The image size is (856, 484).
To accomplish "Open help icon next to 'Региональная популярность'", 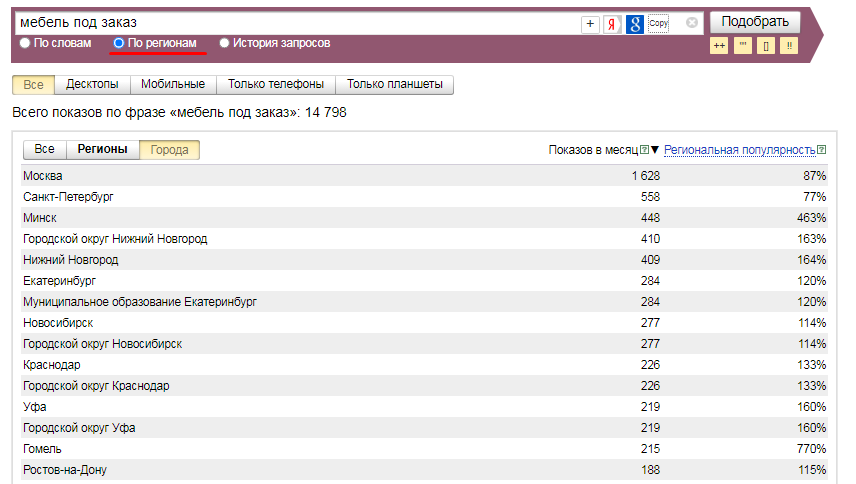I will [821, 150].
